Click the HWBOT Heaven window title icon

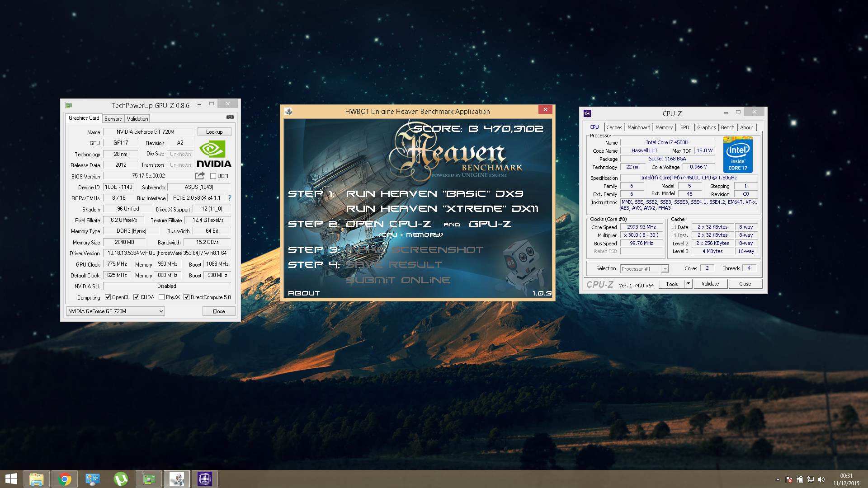pos(288,111)
